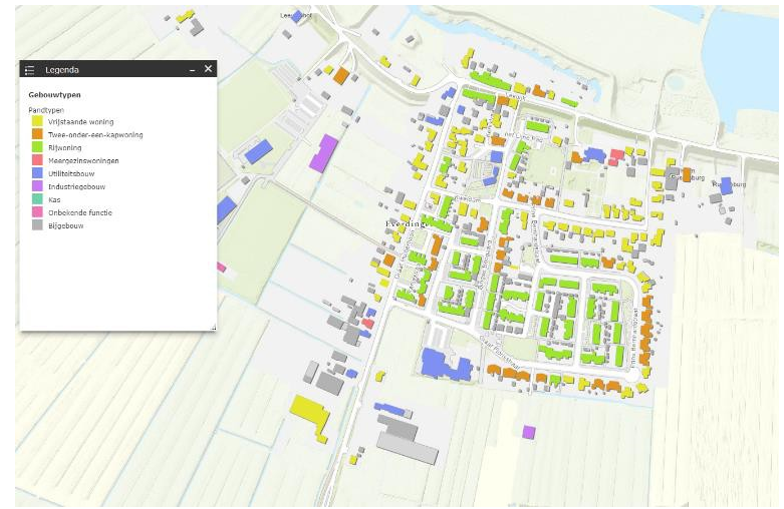Click the gray Bijgebouw legend swatch
This screenshot has width=784, height=509.
(x=37, y=226)
